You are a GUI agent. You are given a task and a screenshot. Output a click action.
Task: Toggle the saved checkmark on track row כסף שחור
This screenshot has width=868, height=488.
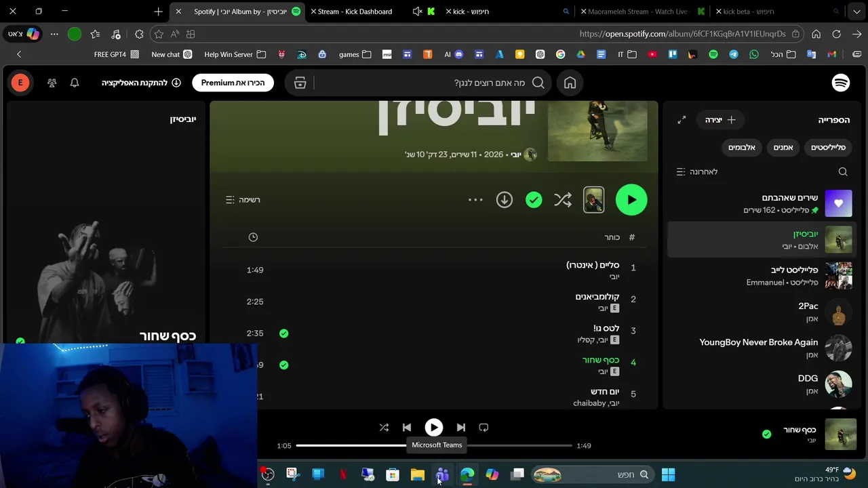coord(283,365)
